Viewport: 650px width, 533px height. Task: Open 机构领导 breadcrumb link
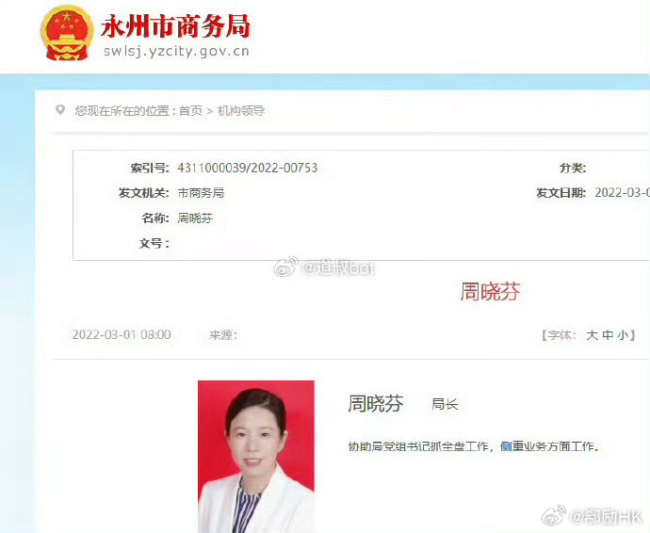241,111
